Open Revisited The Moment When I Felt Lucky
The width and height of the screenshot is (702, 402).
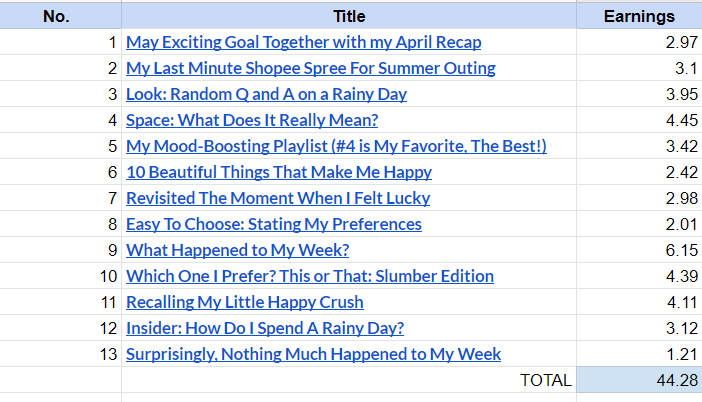tap(278, 198)
